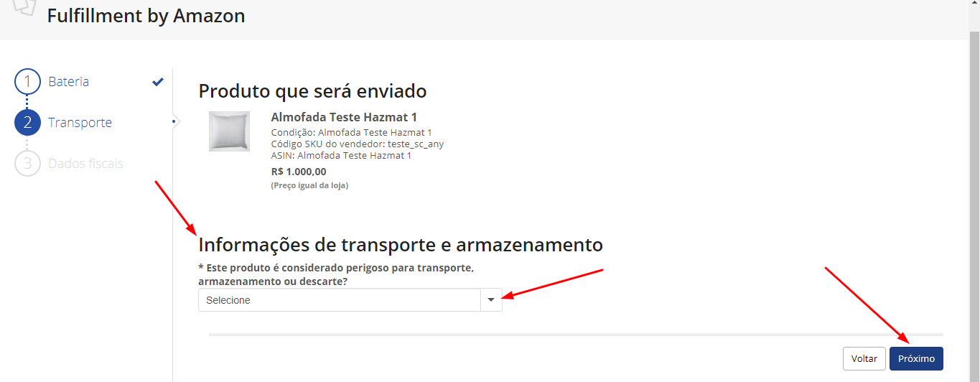Click the Voltar button
The width and height of the screenshot is (980, 382).
pyautogui.click(x=864, y=358)
